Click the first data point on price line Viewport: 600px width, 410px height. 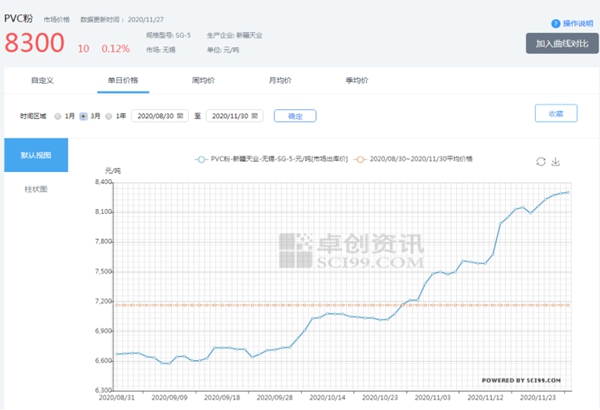coord(117,354)
